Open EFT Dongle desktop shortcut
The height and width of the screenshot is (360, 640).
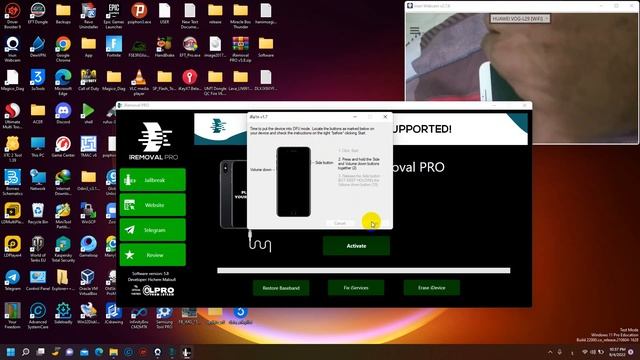pyautogui.click(x=38, y=13)
